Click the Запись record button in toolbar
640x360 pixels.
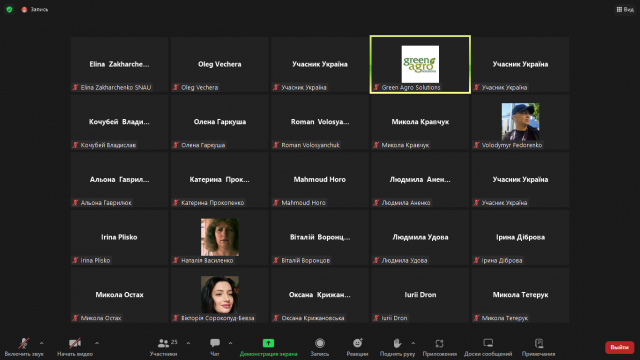(x=320, y=347)
